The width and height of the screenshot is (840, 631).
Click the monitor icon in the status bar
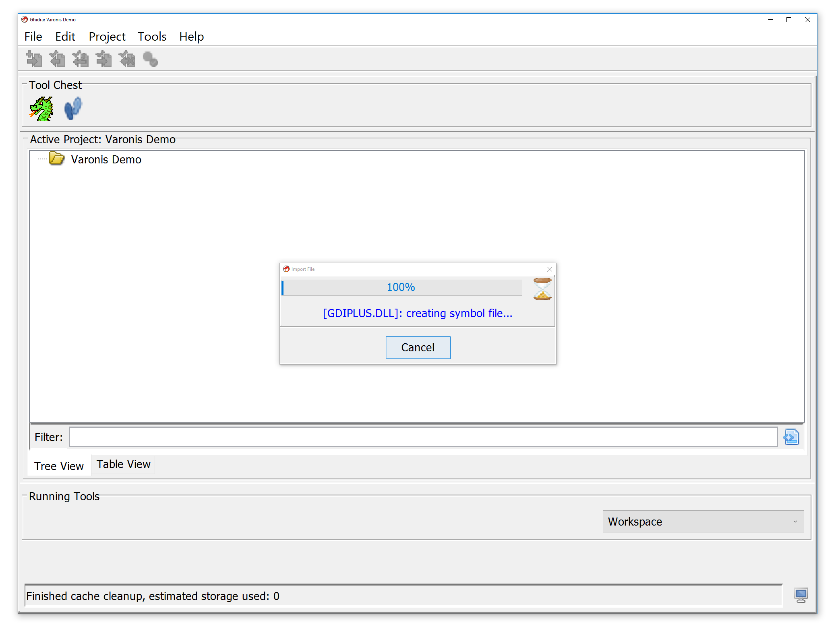(x=801, y=595)
